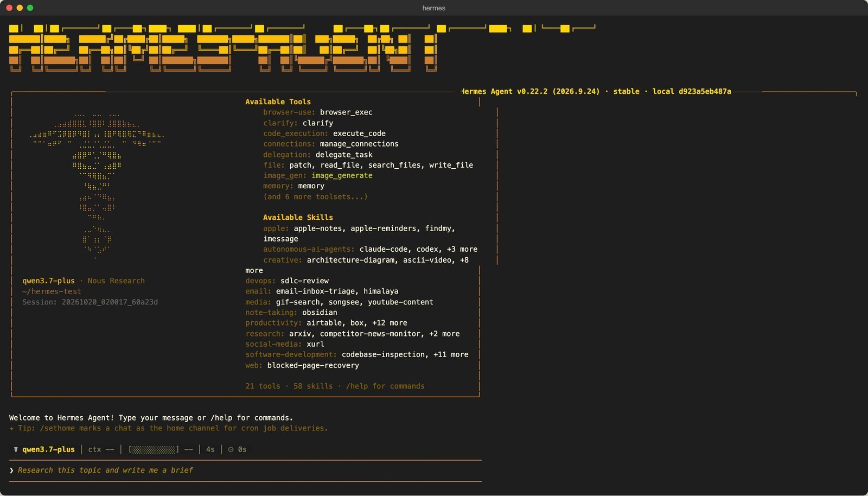This screenshot has width=868, height=496.
Task: Click the Session ID line
Action: pyautogui.click(x=90, y=302)
